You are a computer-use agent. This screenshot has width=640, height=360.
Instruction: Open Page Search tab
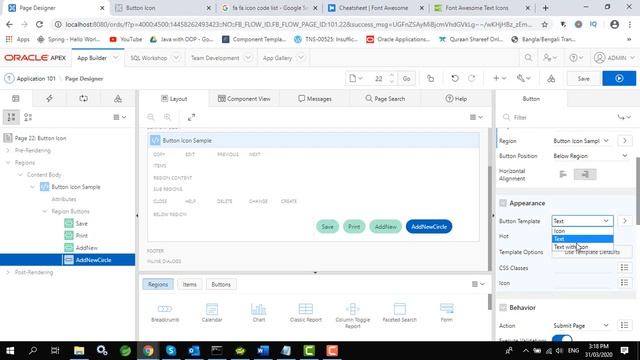385,98
